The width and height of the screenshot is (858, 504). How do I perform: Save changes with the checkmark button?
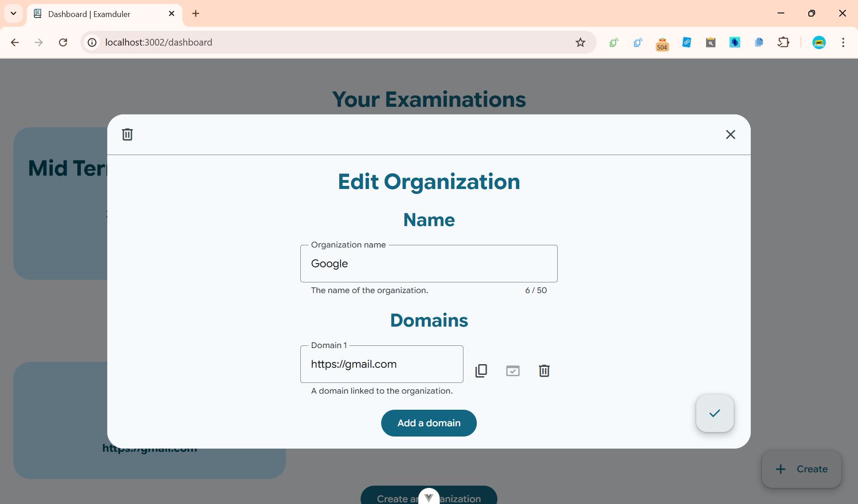[714, 413]
